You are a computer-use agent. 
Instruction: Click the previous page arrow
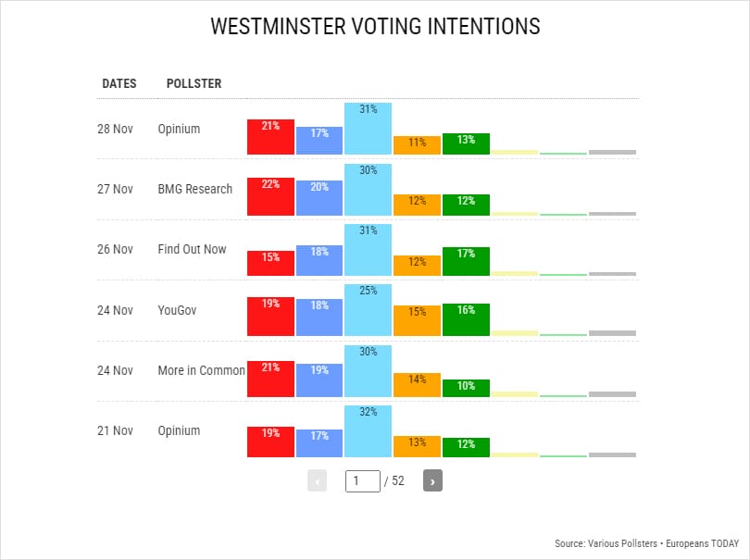(x=317, y=480)
